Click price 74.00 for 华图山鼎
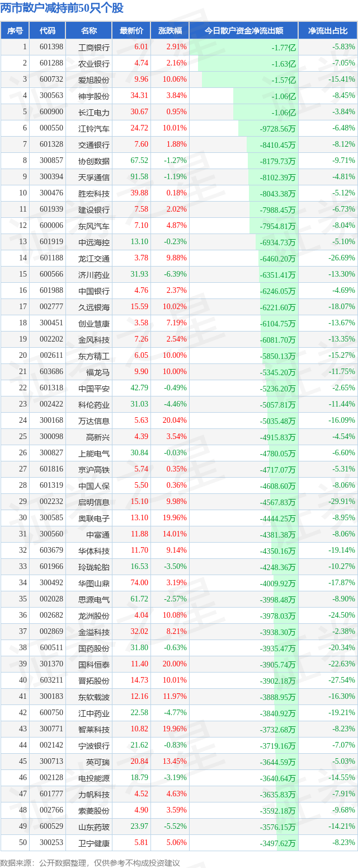This screenshot has height=868, width=358. pyautogui.click(x=139, y=583)
